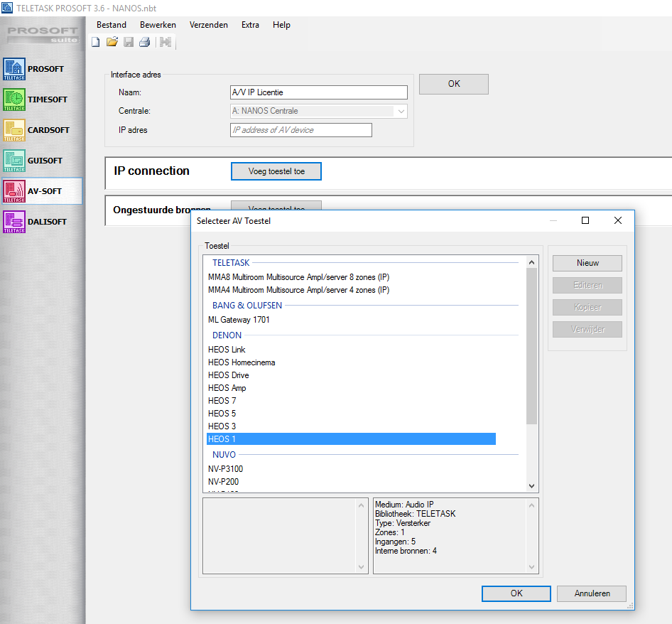This screenshot has width=672, height=624.
Task: Select HEOS Link in the list
Action: (x=227, y=350)
